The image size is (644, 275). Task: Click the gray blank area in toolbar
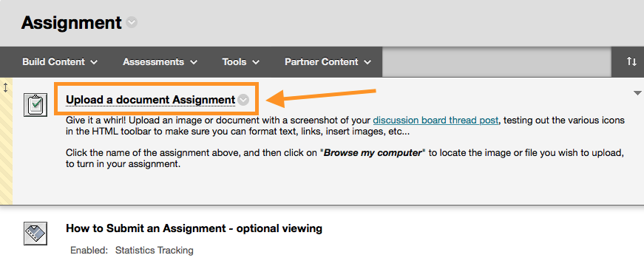click(x=496, y=61)
